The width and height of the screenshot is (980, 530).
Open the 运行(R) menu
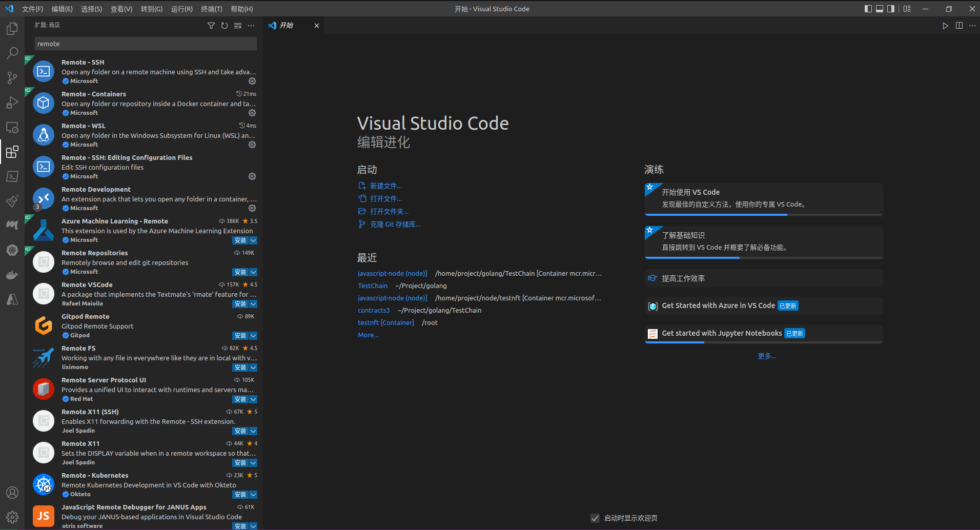coord(182,9)
